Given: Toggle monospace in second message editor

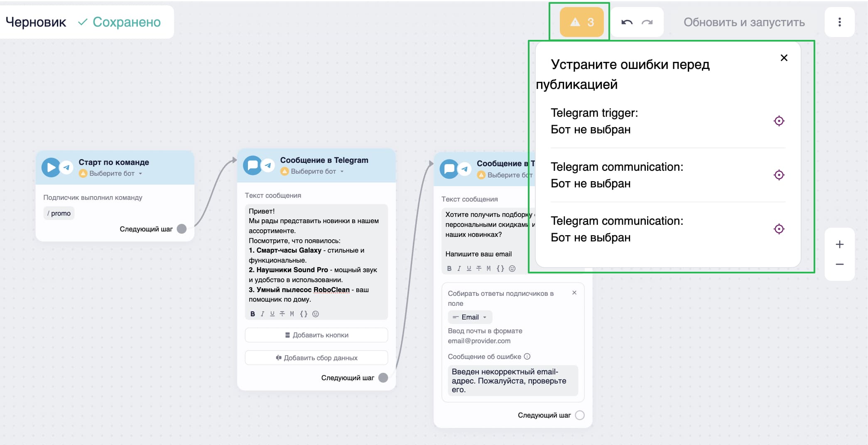Looking at the screenshot, I should point(488,269).
